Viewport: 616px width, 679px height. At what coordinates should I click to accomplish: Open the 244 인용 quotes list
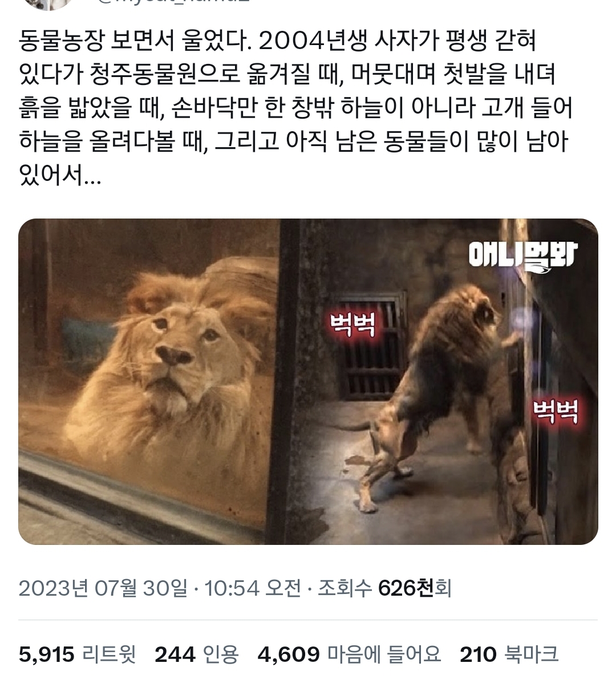pyautogui.click(x=197, y=654)
